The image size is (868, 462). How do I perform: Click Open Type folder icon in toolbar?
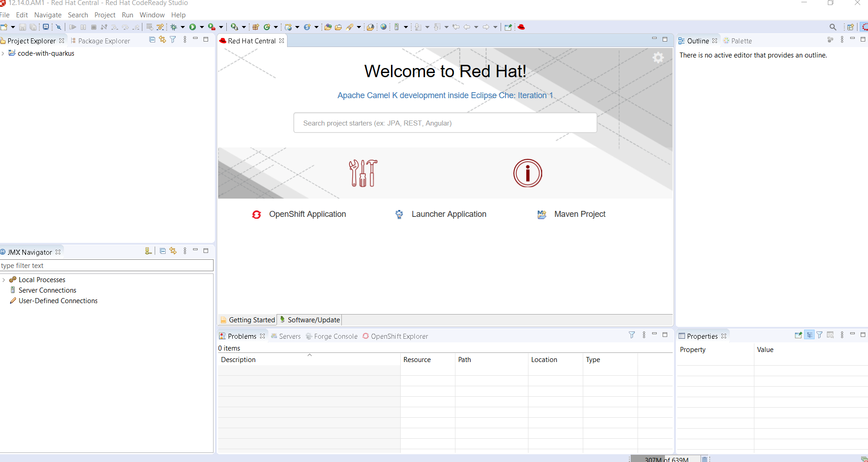[x=328, y=27]
